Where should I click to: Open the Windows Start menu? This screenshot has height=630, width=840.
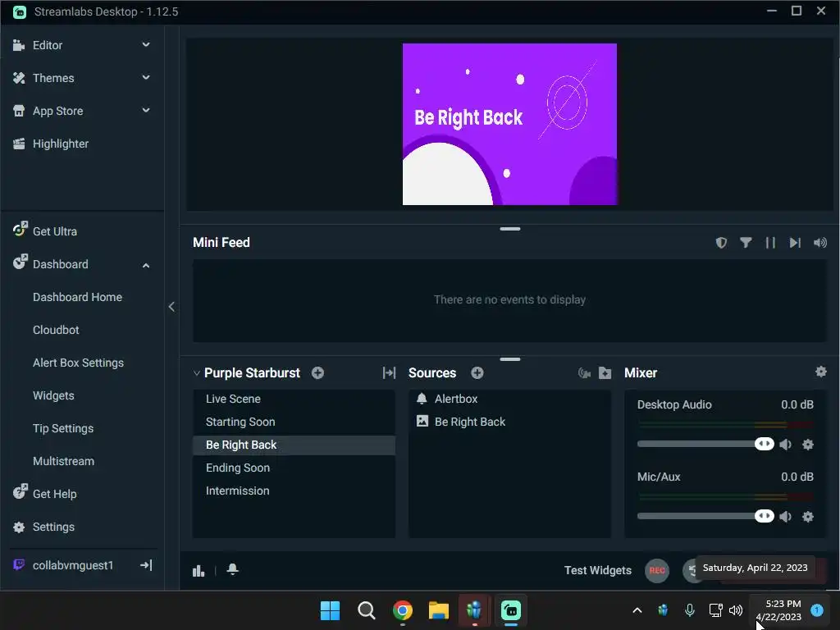(x=330, y=610)
